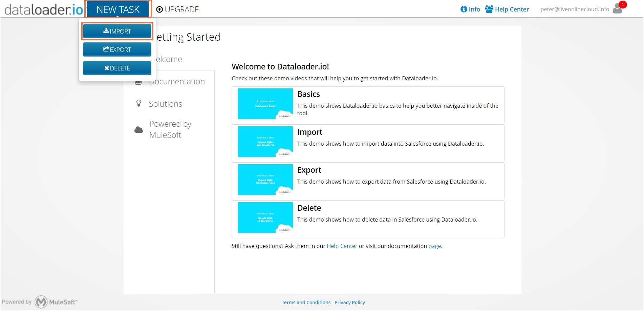Click the Basics demo title
The image size is (644, 311).
click(308, 94)
